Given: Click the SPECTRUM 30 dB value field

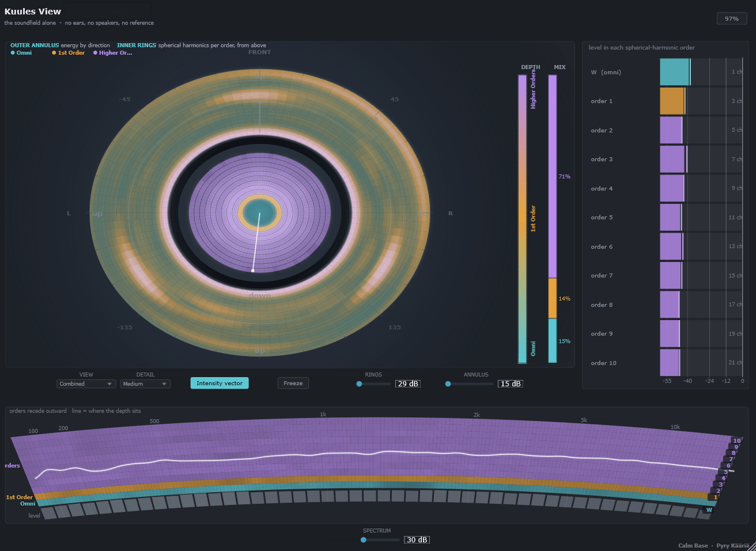Looking at the screenshot, I should pyautogui.click(x=417, y=539).
